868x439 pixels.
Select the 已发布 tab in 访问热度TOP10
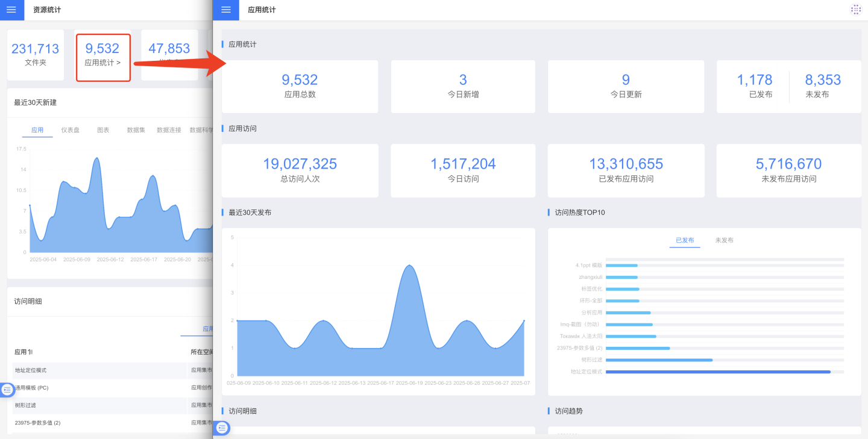(x=684, y=240)
